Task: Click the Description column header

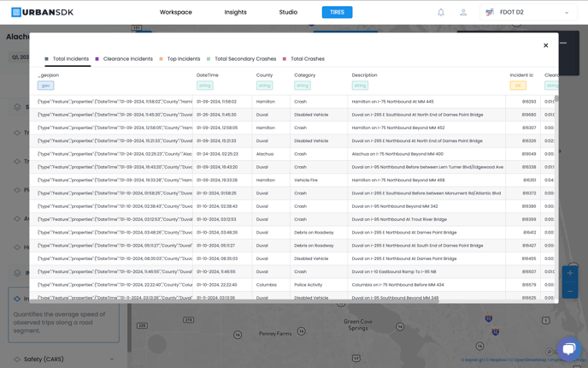Action: [364, 75]
